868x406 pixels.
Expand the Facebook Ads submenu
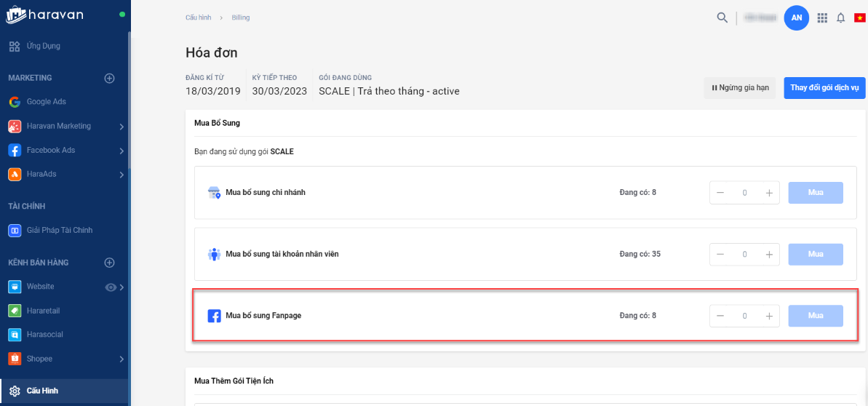122,151
